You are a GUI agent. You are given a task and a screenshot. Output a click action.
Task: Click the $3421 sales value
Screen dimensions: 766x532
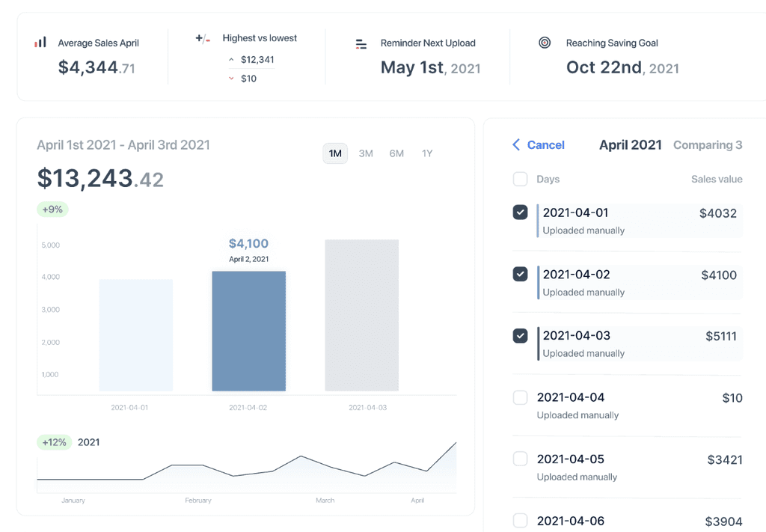pyautogui.click(x=725, y=459)
